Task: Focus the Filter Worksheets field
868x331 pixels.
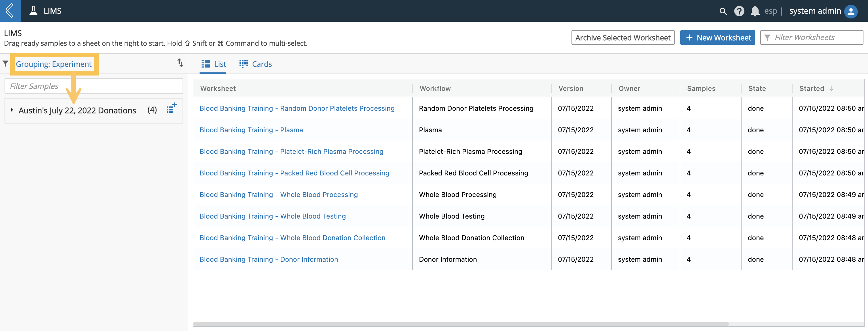Action: click(812, 37)
